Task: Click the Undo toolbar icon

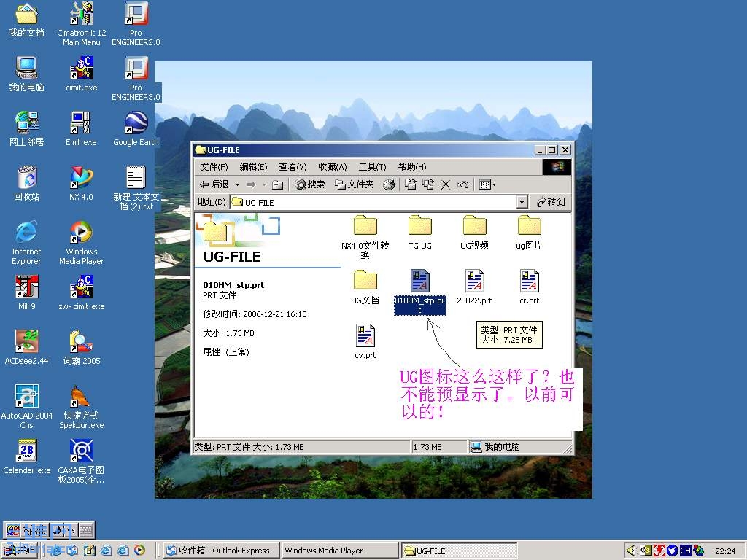Action: tap(462, 184)
